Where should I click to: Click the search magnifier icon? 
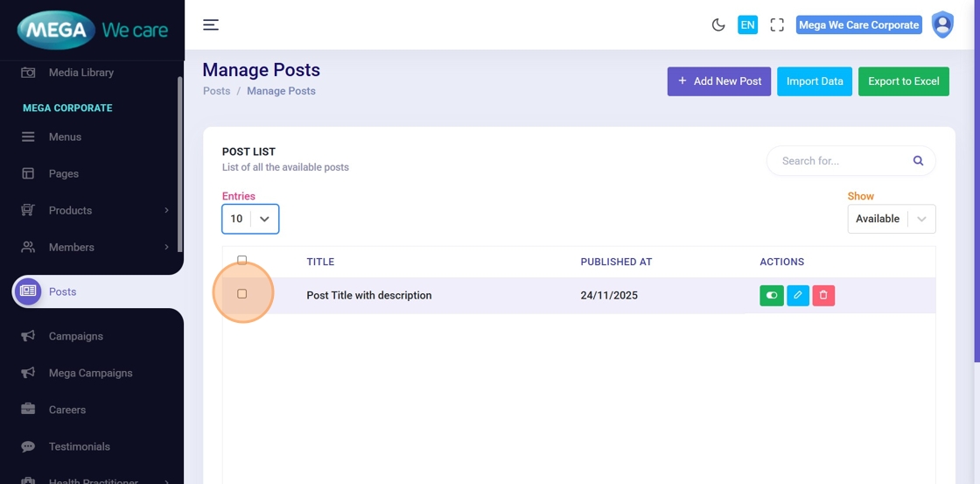coord(918,161)
